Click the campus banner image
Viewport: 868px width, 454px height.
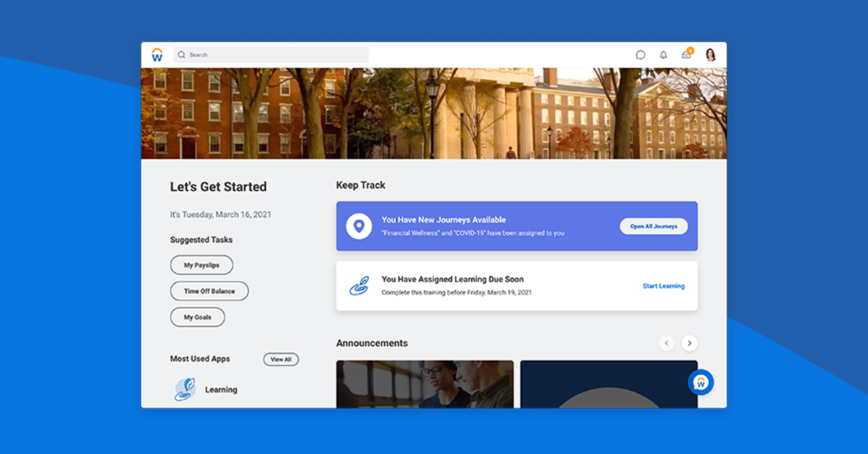(x=434, y=113)
